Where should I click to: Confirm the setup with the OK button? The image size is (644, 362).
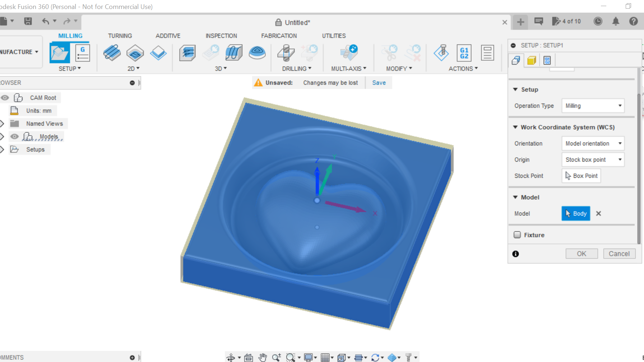[x=582, y=254]
